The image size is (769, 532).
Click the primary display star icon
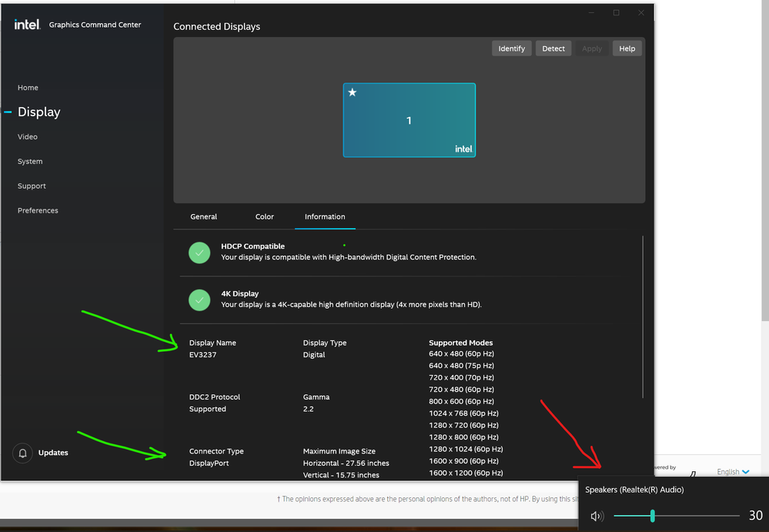[x=352, y=92]
